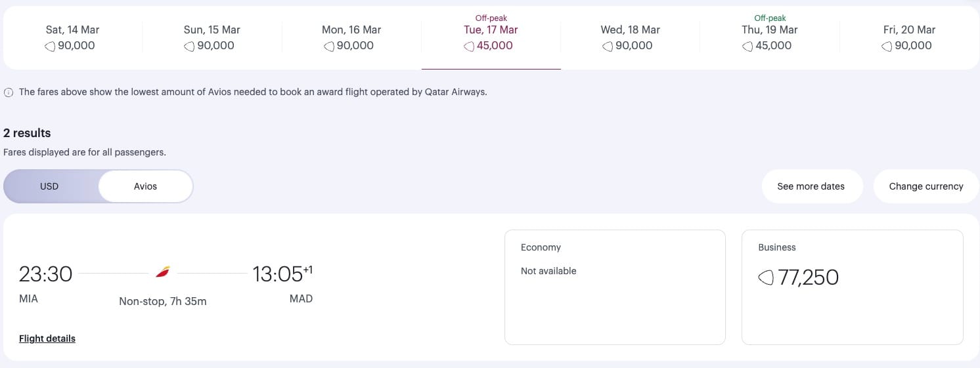Open See more dates
Image resolution: width=980 pixels, height=368 pixels.
[x=811, y=186]
